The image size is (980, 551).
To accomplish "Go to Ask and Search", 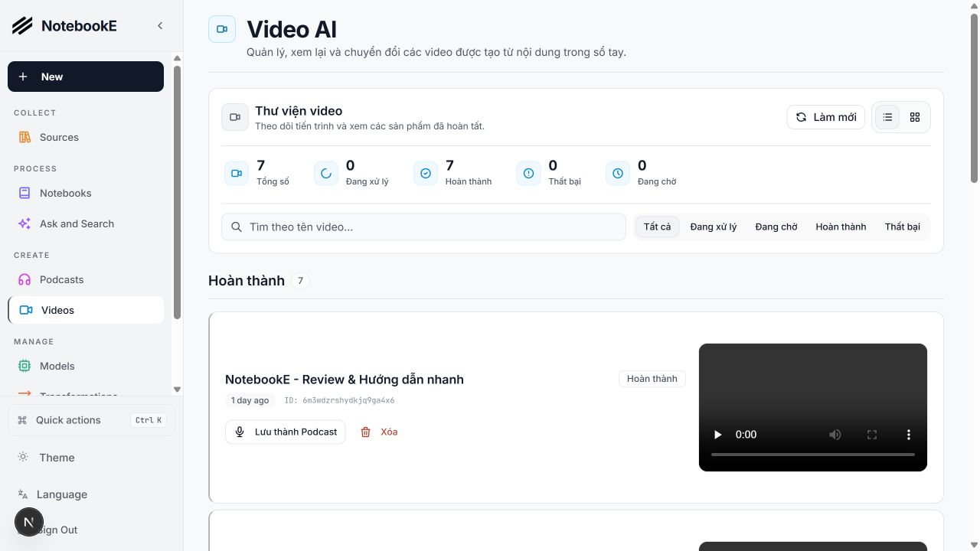I will (86, 223).
